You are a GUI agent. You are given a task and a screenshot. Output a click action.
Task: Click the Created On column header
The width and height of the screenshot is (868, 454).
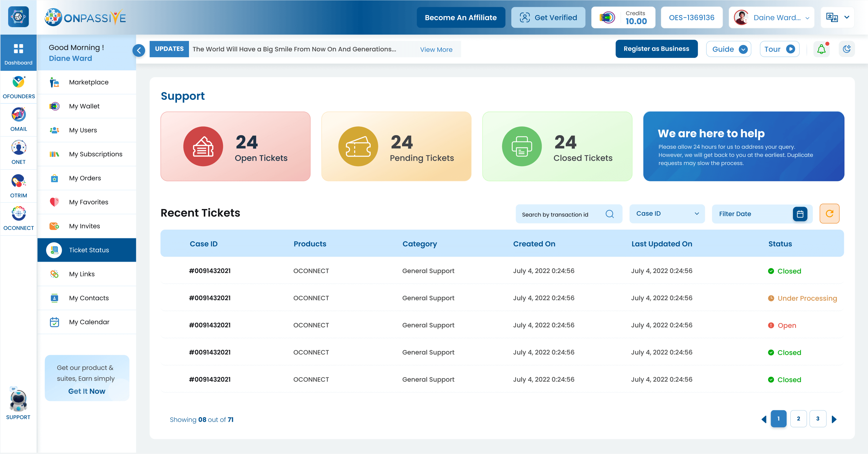click(534, 244)
